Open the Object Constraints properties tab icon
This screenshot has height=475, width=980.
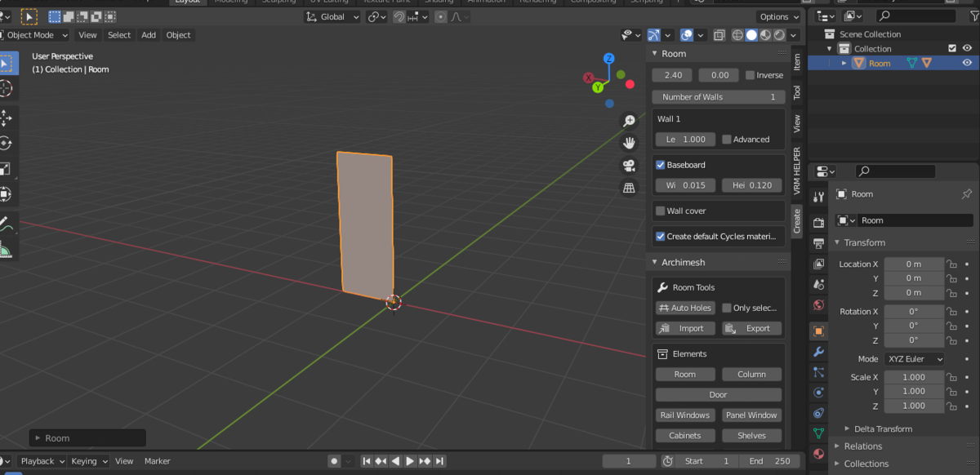tap(819, 413)
